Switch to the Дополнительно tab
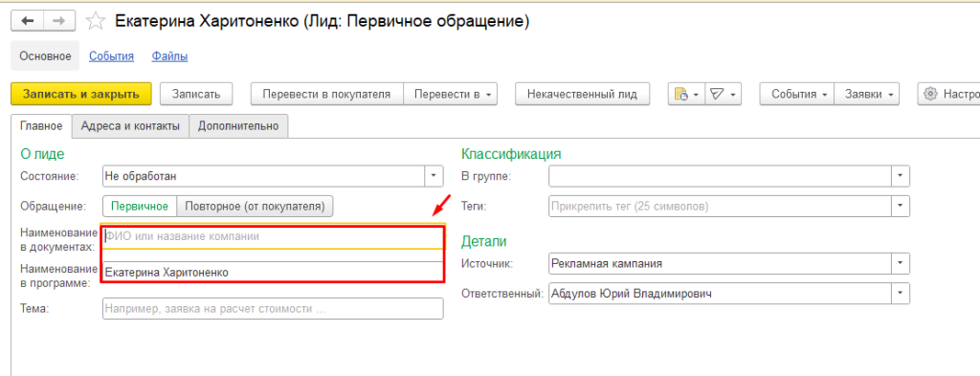Image resolution: width=980 pixels, height=376 pixels. 238,126
